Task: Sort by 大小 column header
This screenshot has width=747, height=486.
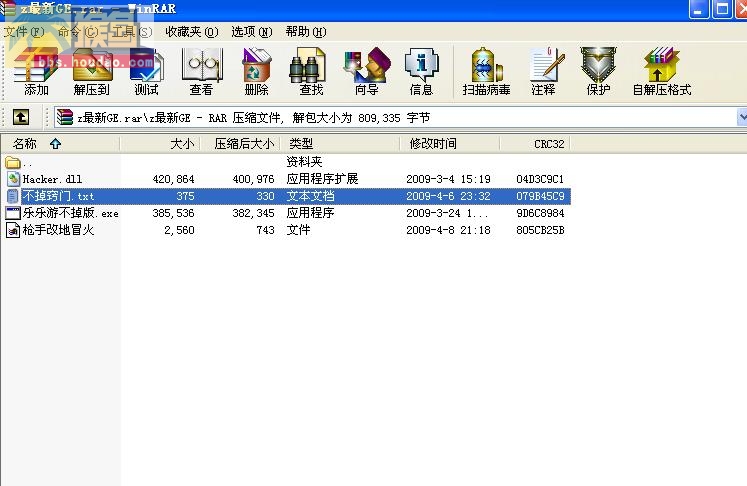Action: coord(160,143)
